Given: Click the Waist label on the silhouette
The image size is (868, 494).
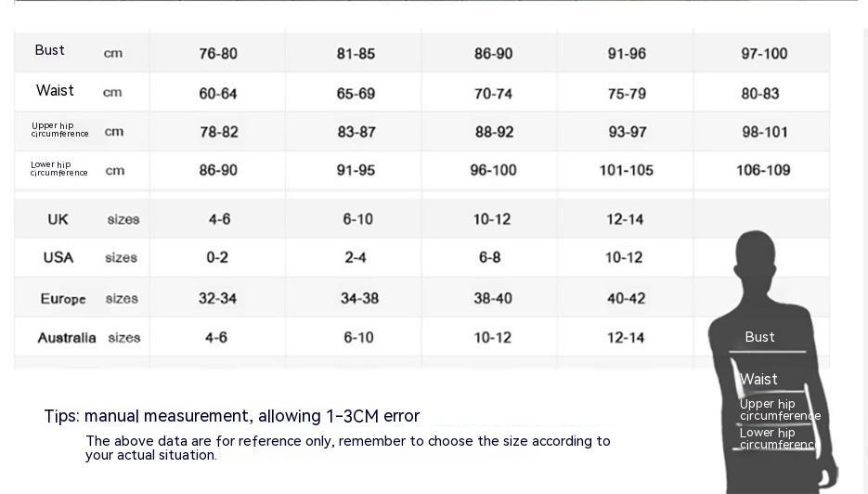Looking at the screenshot, I should [x=759, y=379].
